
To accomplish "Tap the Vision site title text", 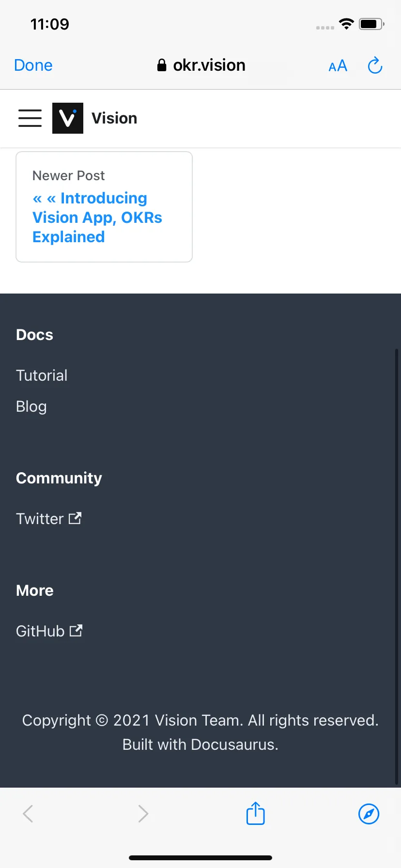I will (x=114, y=118).
